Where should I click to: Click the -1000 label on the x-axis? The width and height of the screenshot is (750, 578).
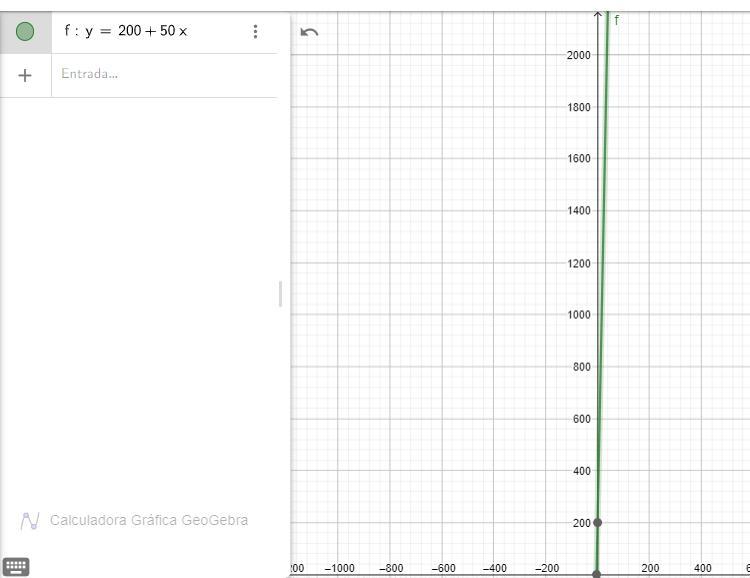click(x=340, y=568)
